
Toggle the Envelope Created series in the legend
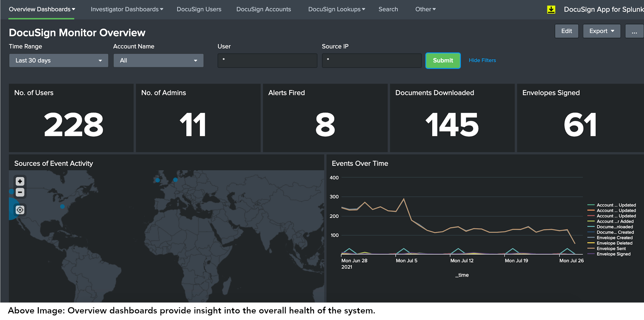pos(614,237)
